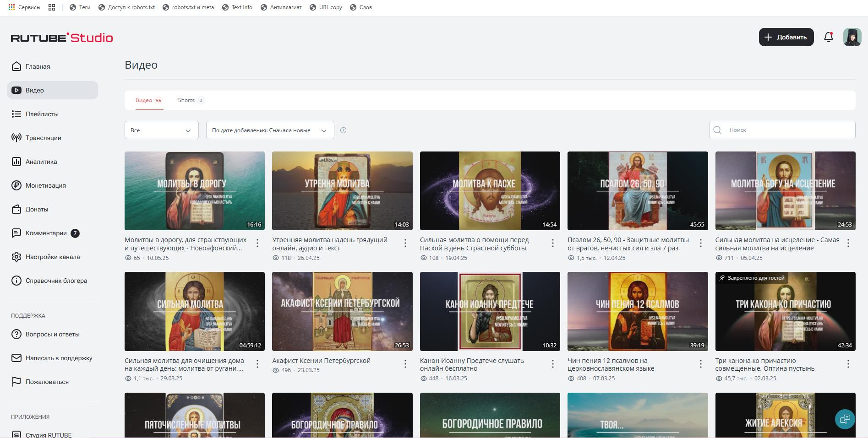Open Студия RUTUBE app link
Screen dimensions: 868x438
pyautogui.click(x=53, y=434)
